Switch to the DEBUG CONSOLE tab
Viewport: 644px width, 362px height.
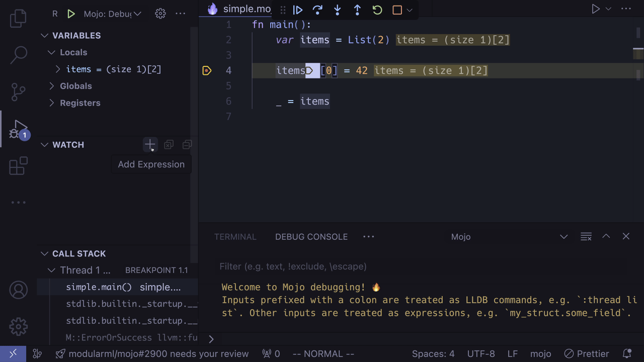pyautogui.click(x=311, y=237)
